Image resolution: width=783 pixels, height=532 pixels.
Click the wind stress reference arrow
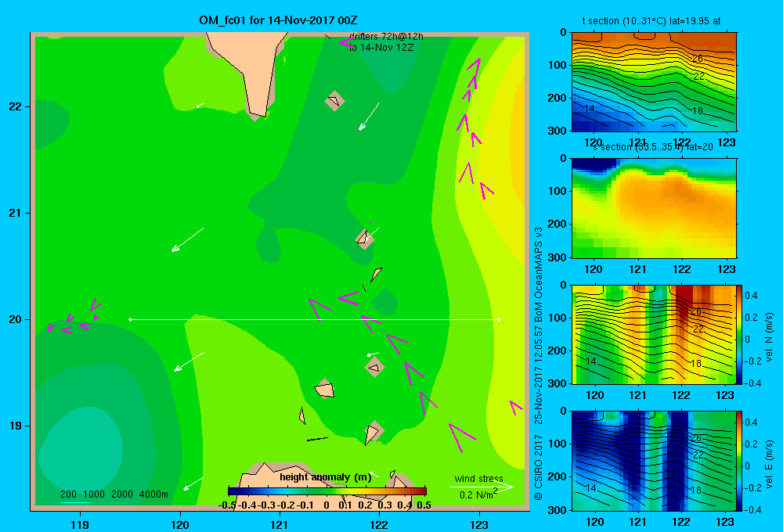coord(481,487)
